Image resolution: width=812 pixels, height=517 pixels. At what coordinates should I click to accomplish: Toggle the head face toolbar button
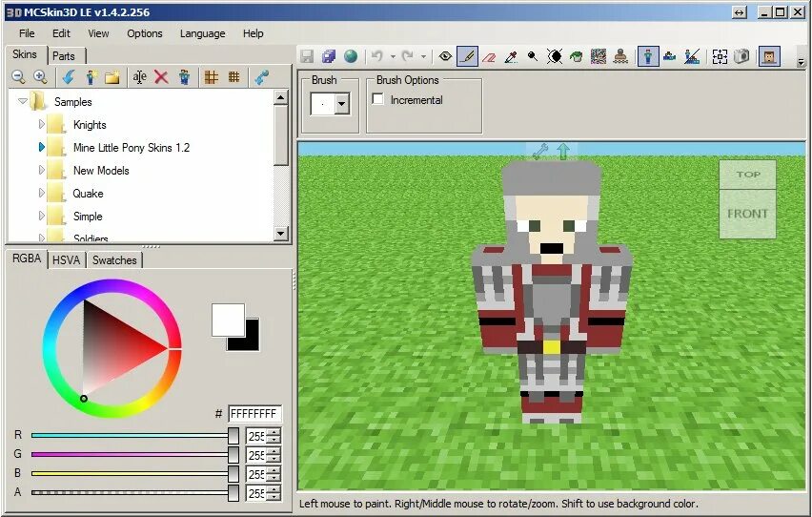(769, 56)
